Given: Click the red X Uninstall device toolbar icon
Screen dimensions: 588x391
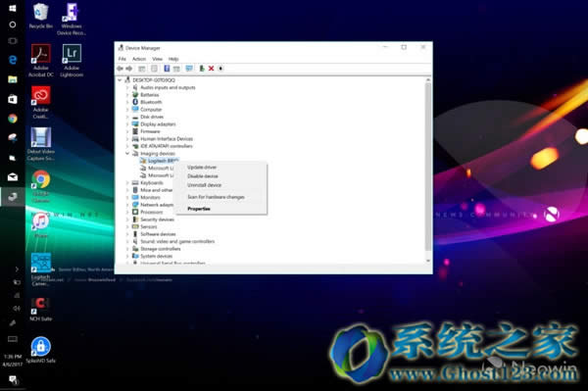Looking at the screenshot, I should [211, 69].
